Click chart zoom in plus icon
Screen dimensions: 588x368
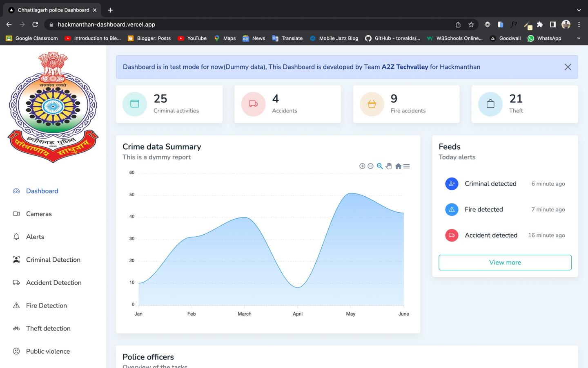point(362,166)
